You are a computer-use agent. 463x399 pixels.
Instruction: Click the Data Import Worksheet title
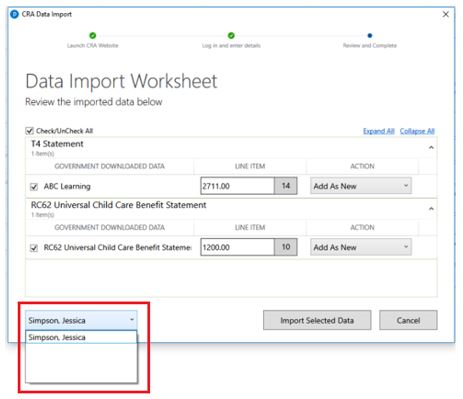(x=121, y=81)
